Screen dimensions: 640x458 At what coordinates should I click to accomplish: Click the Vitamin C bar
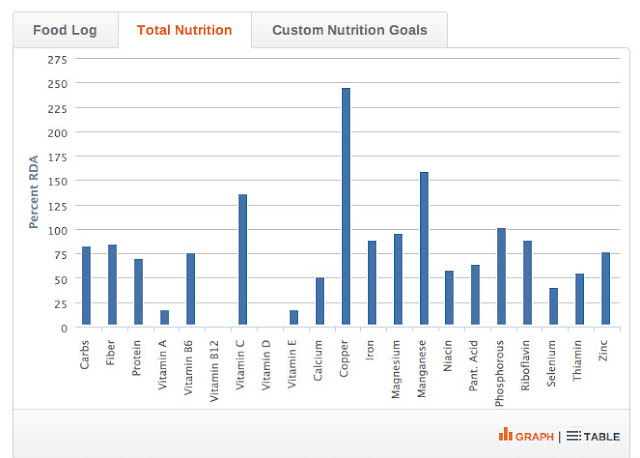coord(243,259)
